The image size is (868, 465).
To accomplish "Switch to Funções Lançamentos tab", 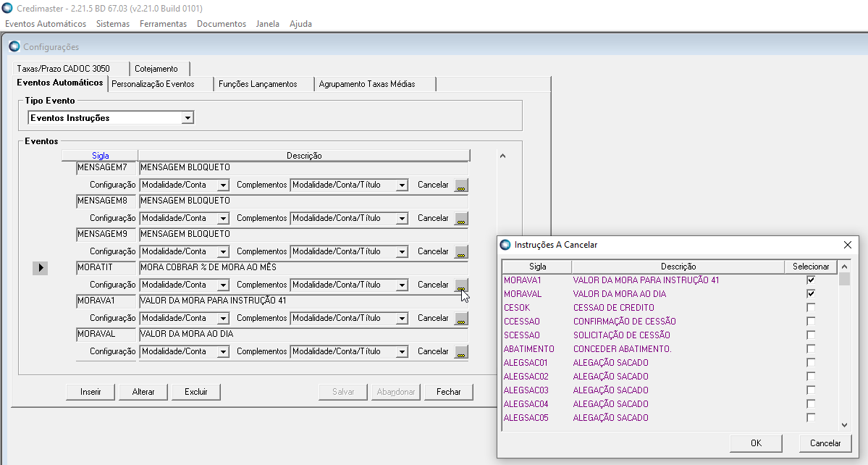I will tap(264, 84).
